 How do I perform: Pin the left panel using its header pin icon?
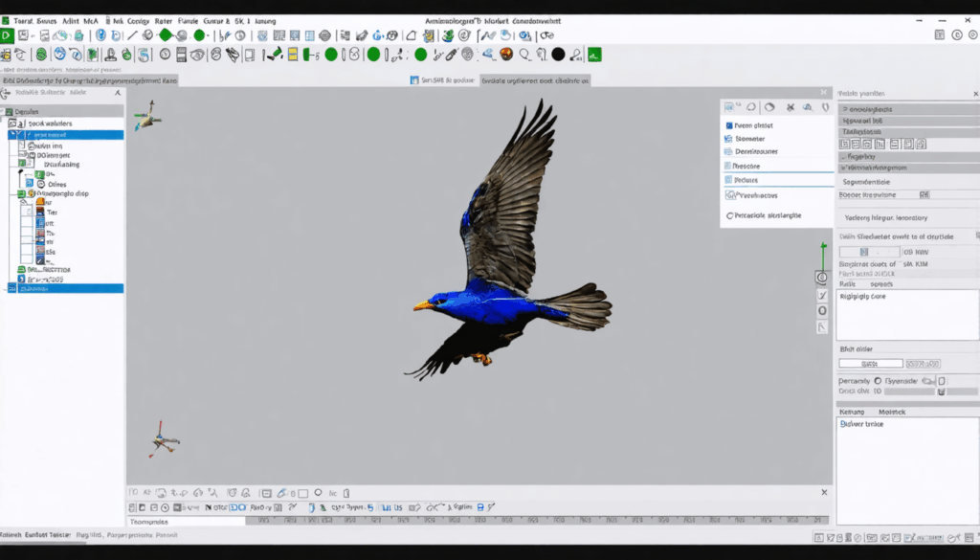click(118, 93)
